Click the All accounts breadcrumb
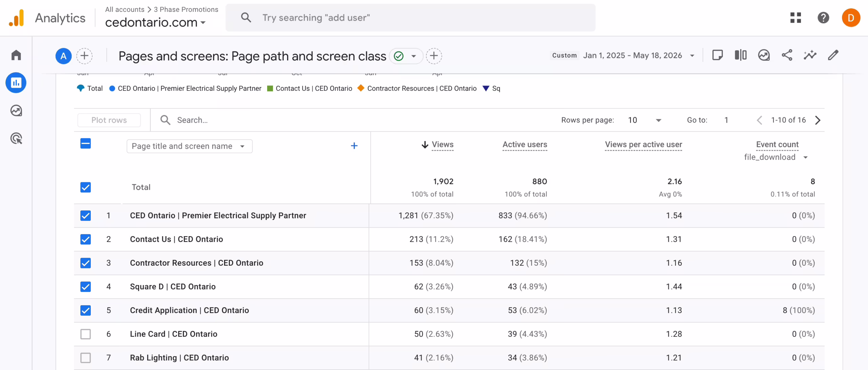Screen dimensions: 868x370 click(x=124, y=9)
